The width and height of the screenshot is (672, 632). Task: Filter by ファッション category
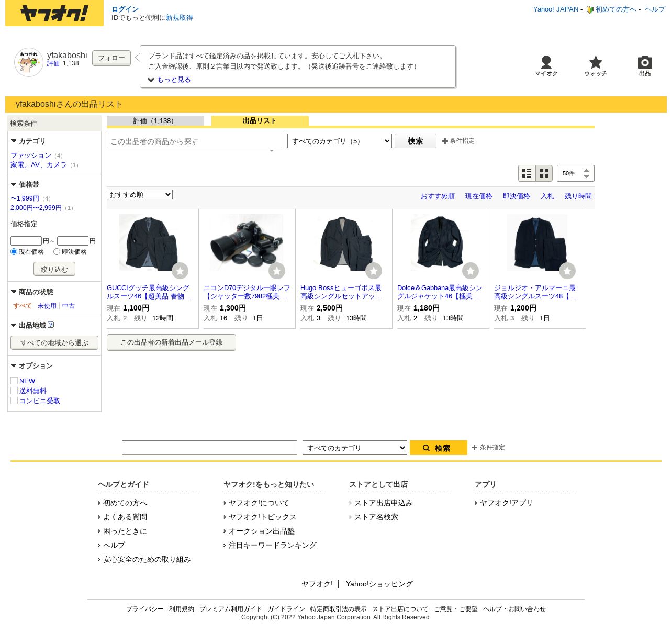31,156
